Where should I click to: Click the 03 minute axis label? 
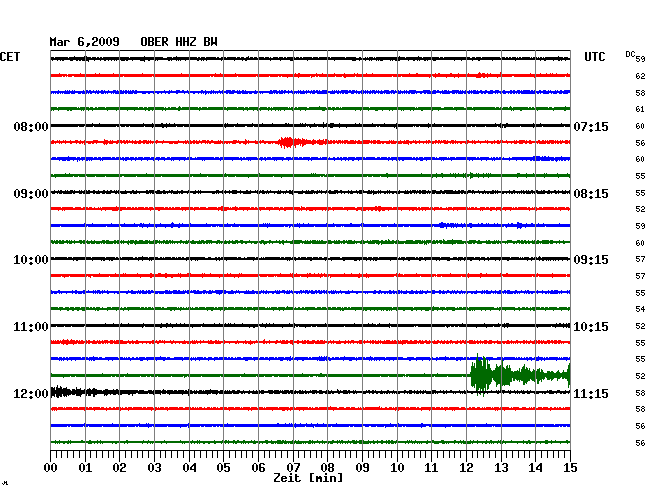(155, 467)
